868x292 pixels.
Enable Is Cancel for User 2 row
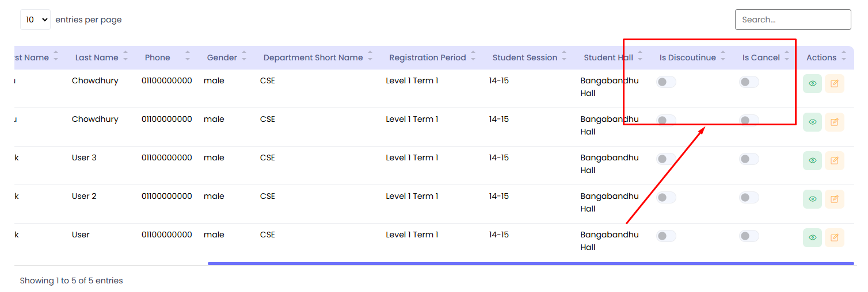tap(749, 197)
